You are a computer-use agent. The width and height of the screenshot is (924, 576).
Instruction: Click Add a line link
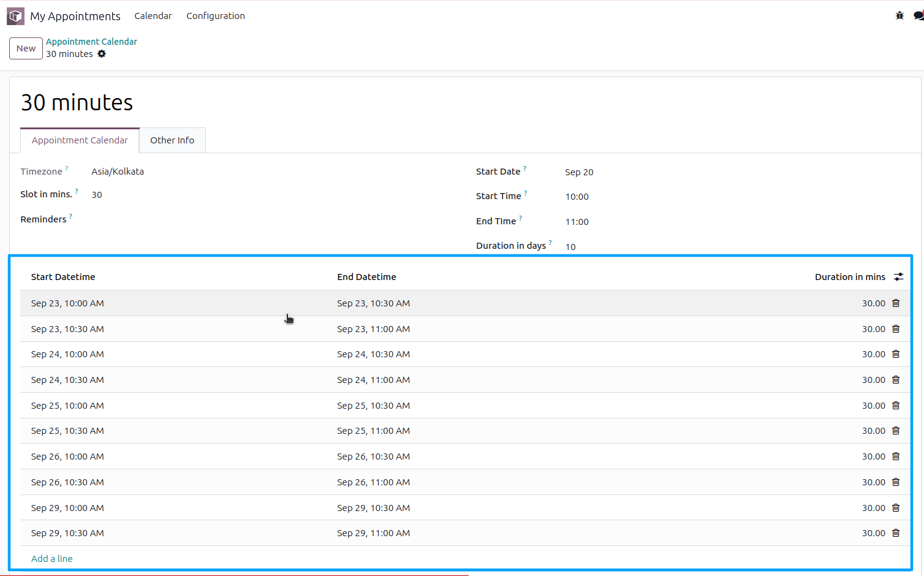52,559
